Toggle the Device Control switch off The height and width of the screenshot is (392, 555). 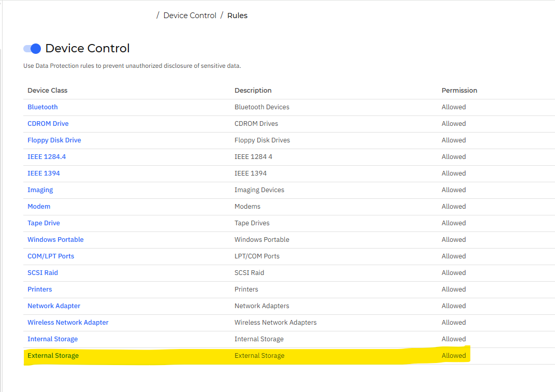pyautogui.click(x=32, y=49)
